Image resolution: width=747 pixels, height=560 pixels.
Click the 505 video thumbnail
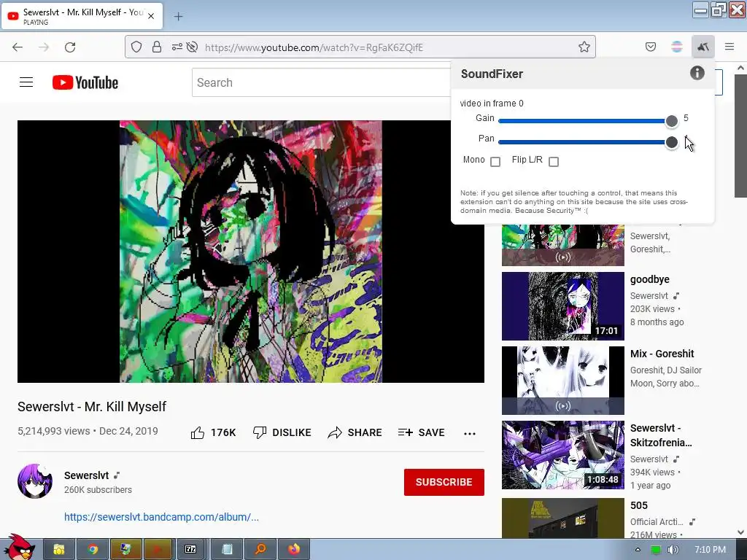pos(562,518)
